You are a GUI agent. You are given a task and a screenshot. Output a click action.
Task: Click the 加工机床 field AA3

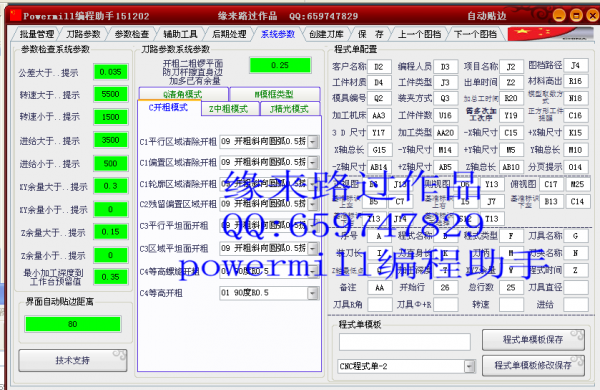379,115
